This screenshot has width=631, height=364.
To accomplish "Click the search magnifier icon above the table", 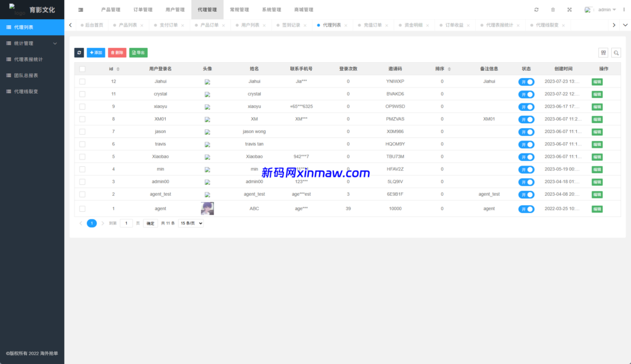I will tap(616, 53).
